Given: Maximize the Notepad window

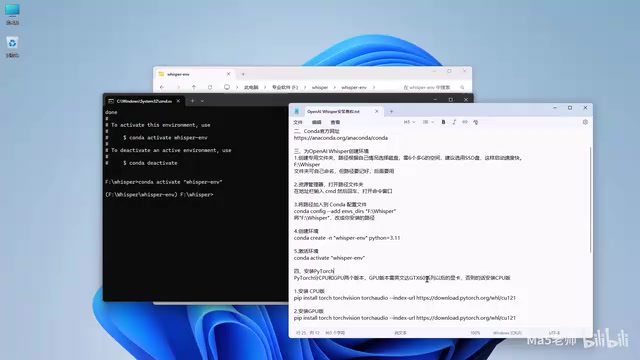Looking at the screenshot, I should [x=570, y=108].
